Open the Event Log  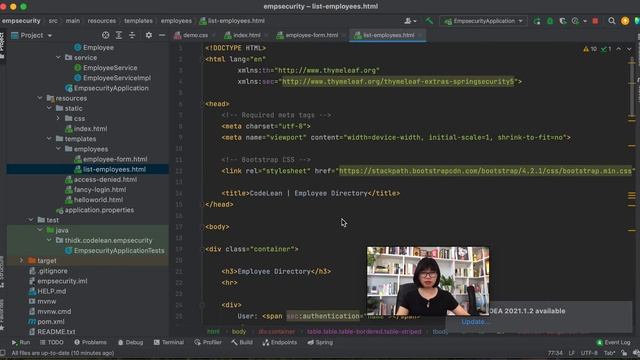click(x=613, y=342)
